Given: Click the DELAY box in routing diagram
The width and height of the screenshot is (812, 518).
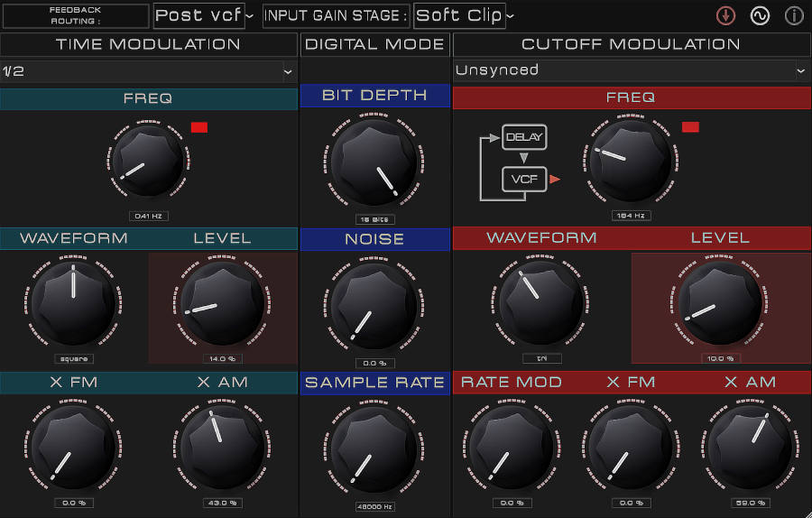Looking at the screenshot, I should coord(524,137).
